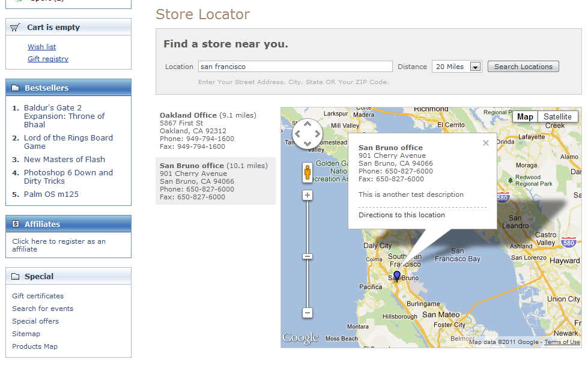Open the Wish list link

(x=41, y=47)
